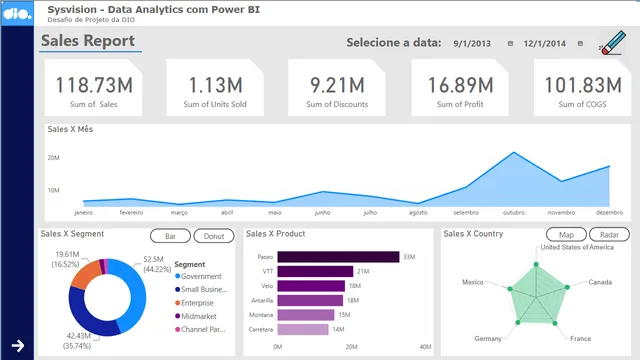This screenshot has width=640, height=360.
Task: Click the DIO logo icon
Action: 17,14
